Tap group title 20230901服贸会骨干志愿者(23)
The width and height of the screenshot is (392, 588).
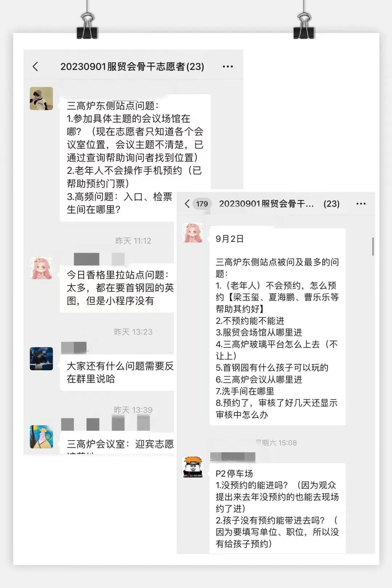pos(132,66)
